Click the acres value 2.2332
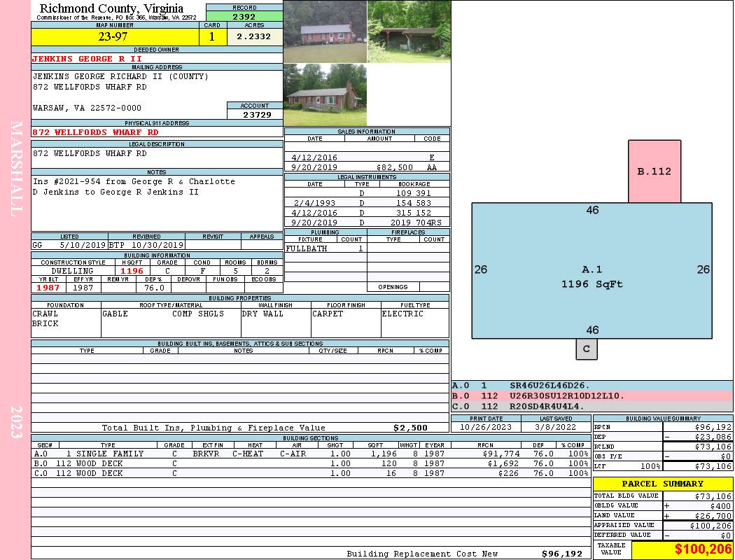This screenshot has height=560, width=735. tap(254, 37)
